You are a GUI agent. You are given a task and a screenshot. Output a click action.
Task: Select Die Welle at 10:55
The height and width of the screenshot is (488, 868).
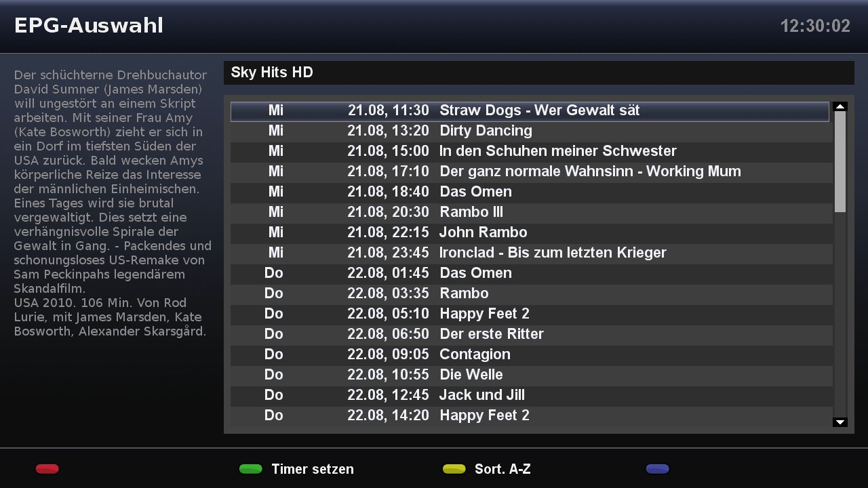471,375
